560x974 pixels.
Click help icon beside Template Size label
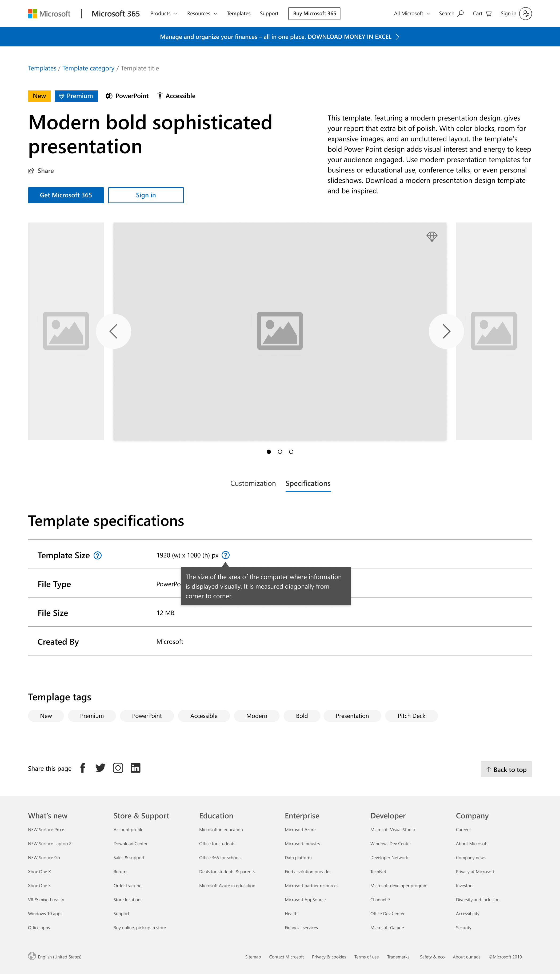pos(98,555)
